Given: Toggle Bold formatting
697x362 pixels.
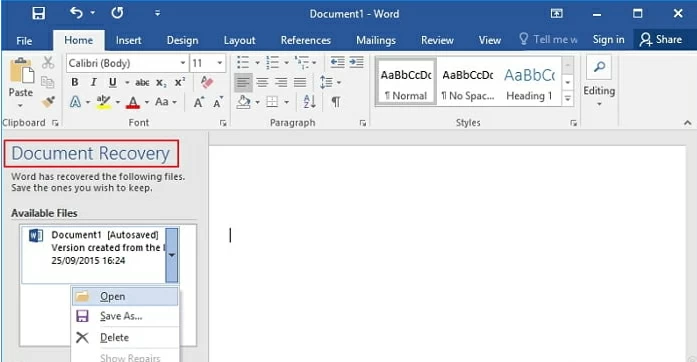Looking at the screenshot, I should tap(75, 82).
